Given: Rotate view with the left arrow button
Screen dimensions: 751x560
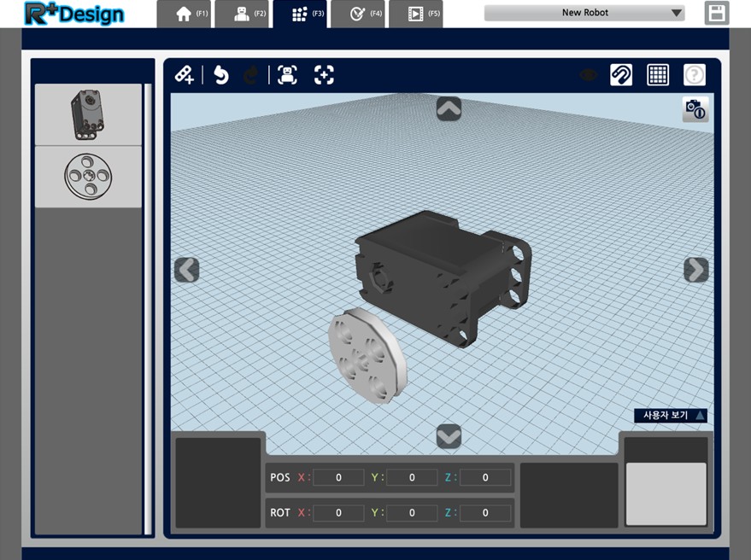Looking at the screenshot, I should [187, 270].
